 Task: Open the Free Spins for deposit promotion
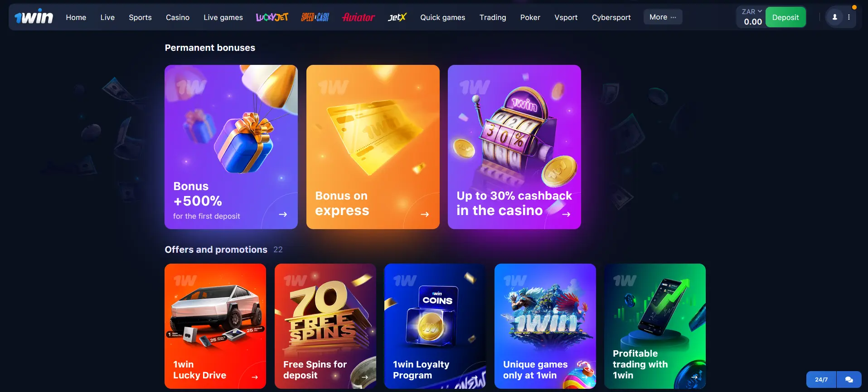click(x=325, y=326)
